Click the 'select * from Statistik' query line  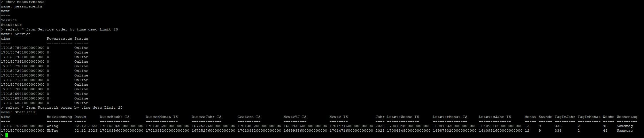pos(64,108)
